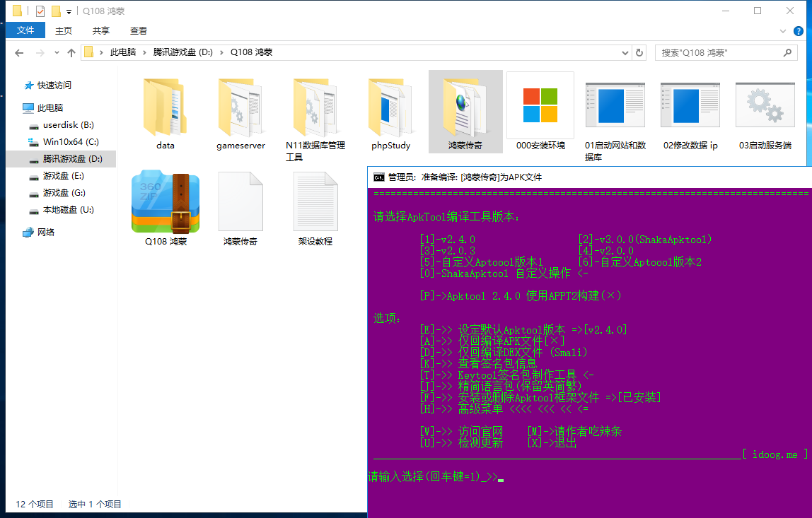Open the data folder
This screenshot has width=812, height=518.
click(x=166, y=114)
